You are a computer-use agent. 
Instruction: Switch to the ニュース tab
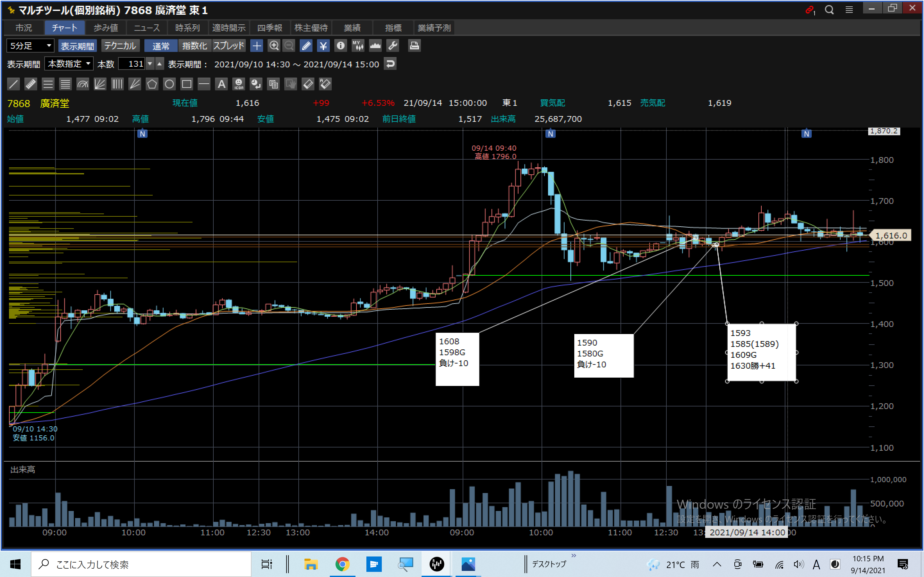pos(147,28)
